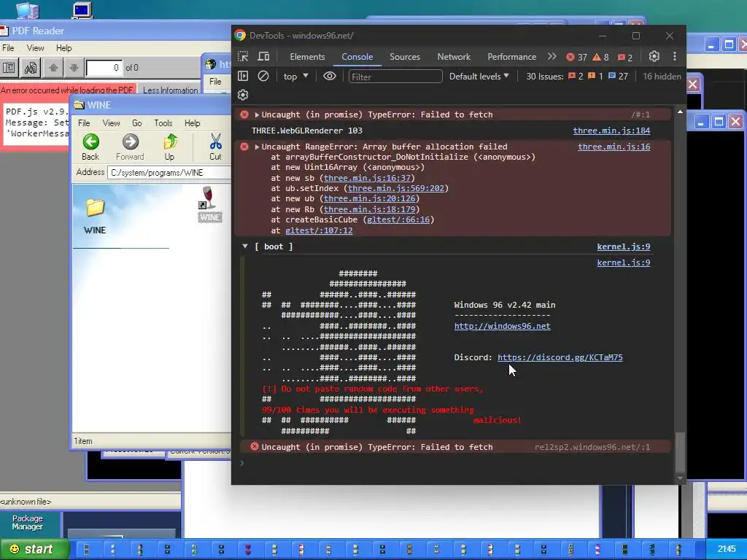Screen dimensions: 747x560
Task: Open the Help menu in PDF Reader
Action: tap(64, 48)
